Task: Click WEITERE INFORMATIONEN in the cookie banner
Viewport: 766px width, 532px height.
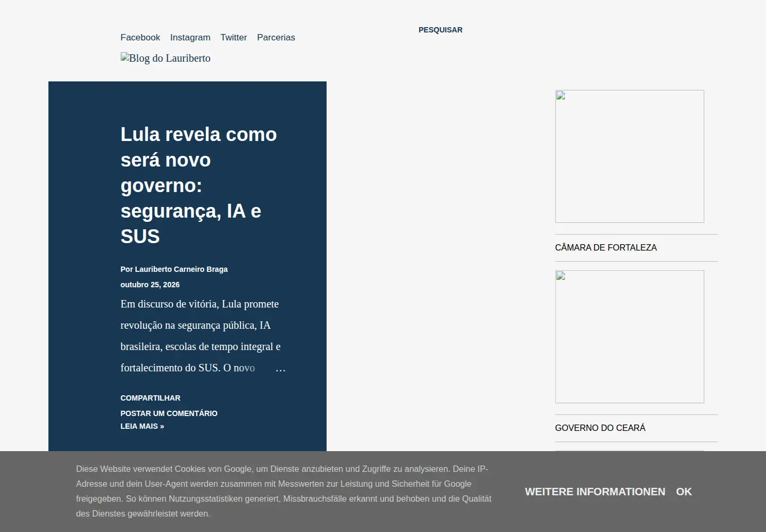Action: (595, 492)
